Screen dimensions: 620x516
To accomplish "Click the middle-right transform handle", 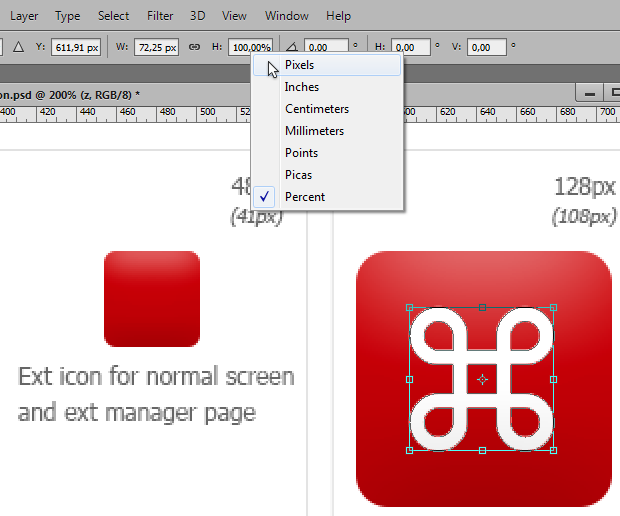I will pyautogui.click(x=554, y=380).
